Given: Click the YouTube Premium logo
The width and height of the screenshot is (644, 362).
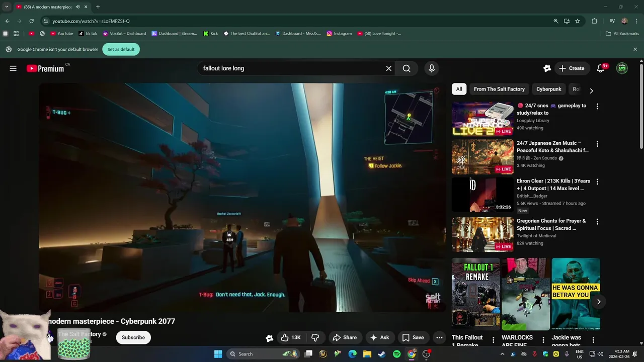Looking at the screenshot, I should (x=45, y=68).
